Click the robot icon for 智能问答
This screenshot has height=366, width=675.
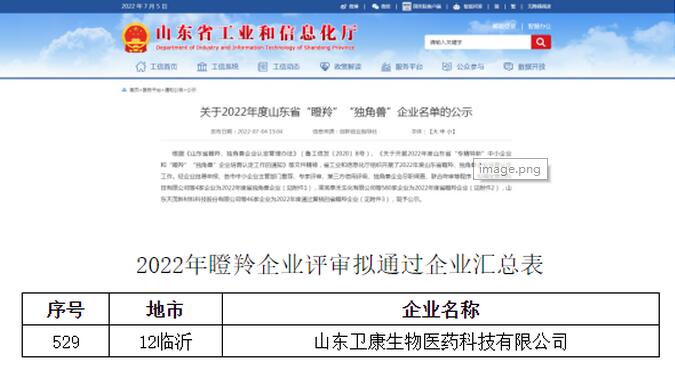tap(456, 6)
